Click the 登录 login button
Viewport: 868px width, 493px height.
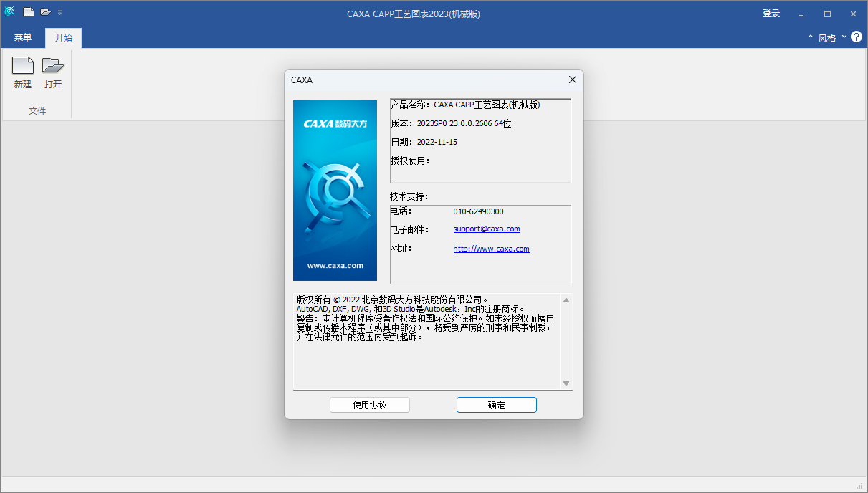tap(771, 14)
